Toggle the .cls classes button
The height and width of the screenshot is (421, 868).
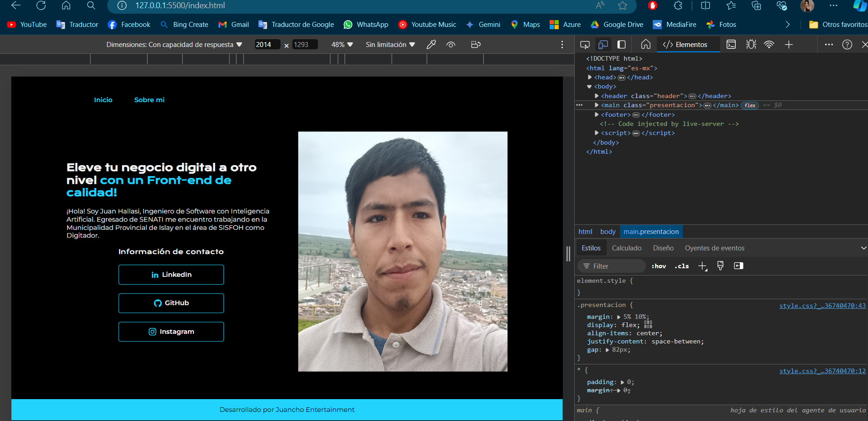coord(682,266)
